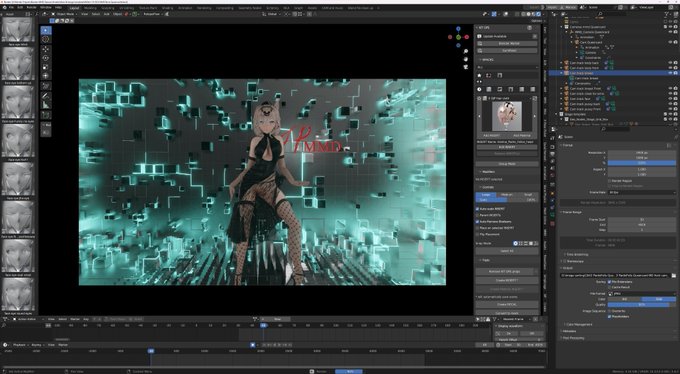The height and width of the screenshot is (374, 680).
Task: Click the Format panel presets icon
Action: (x=670, y=145)
